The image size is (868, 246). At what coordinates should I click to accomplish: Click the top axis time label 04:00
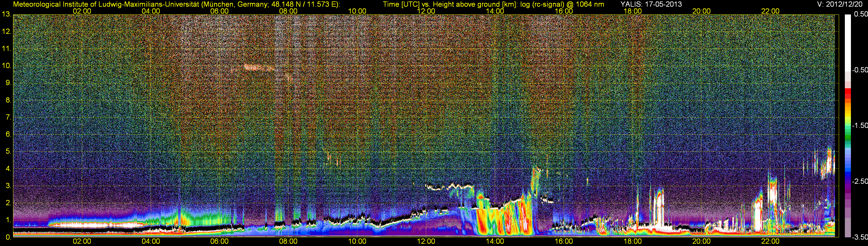(151, 11)
